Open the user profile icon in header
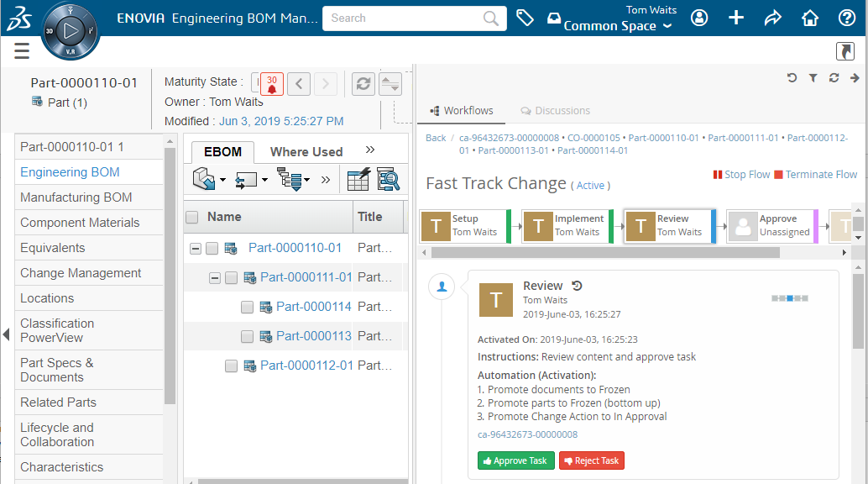This screenshot has height=484, width=868. [699, 18]
